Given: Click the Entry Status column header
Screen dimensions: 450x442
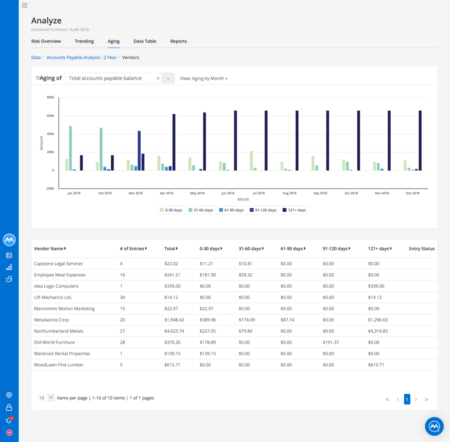Looking at the screenshot, I should coord(422,249).
